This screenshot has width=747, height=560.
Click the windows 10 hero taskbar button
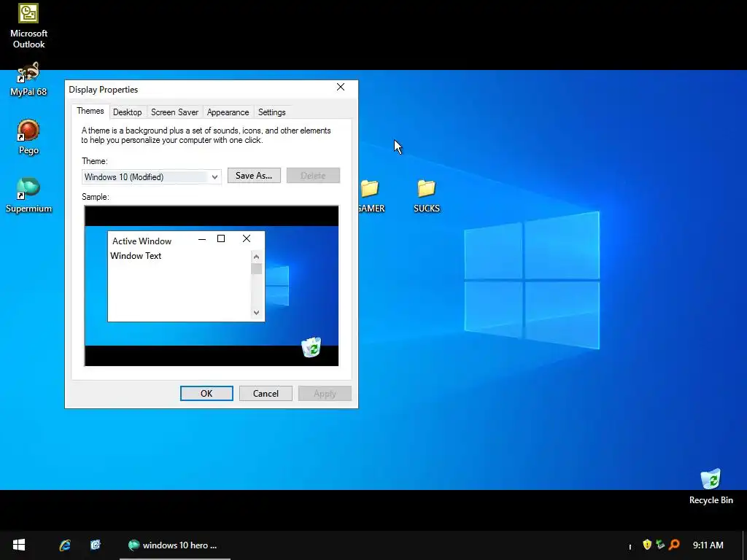click(175, 545)
